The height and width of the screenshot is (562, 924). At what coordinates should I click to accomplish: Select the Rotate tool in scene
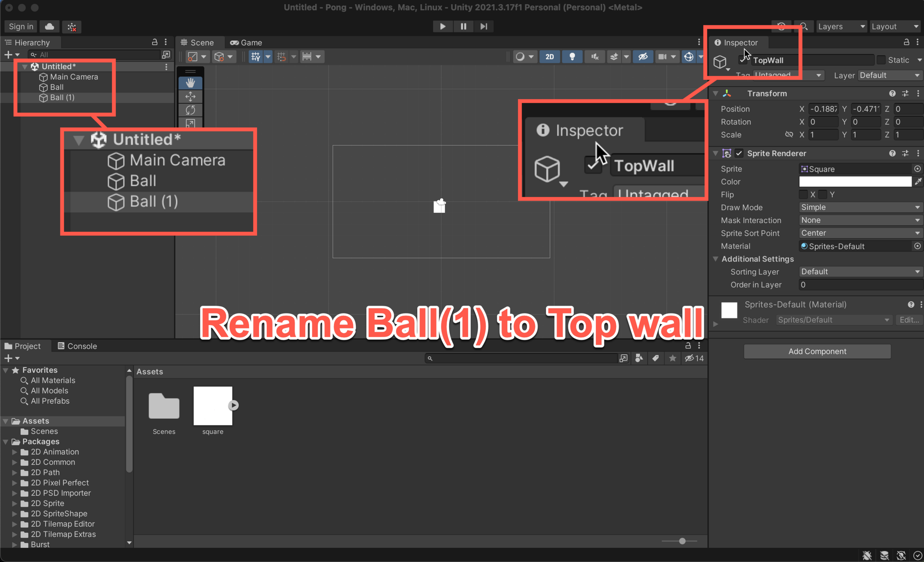(x=191, y=110)
